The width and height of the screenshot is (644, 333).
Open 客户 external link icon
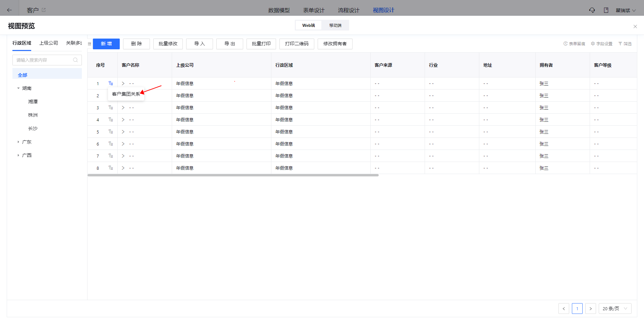pyautogui.click(x=44, y=10)
